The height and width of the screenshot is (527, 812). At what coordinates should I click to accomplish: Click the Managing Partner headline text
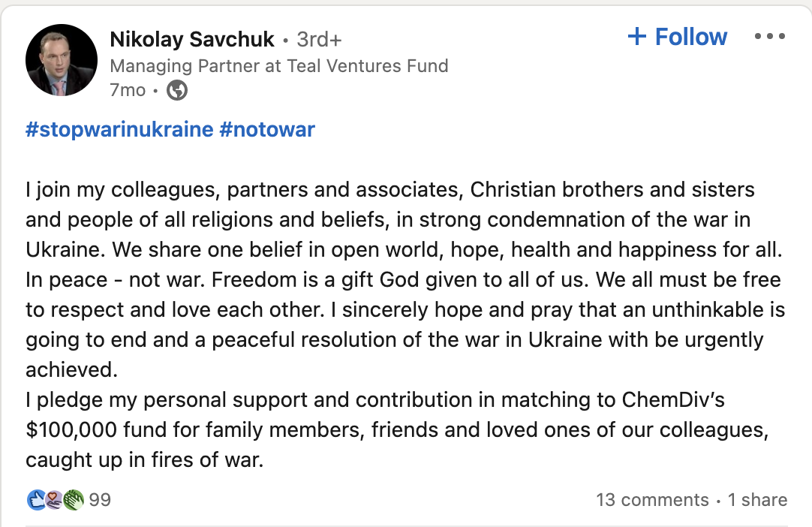coord(278,66)
